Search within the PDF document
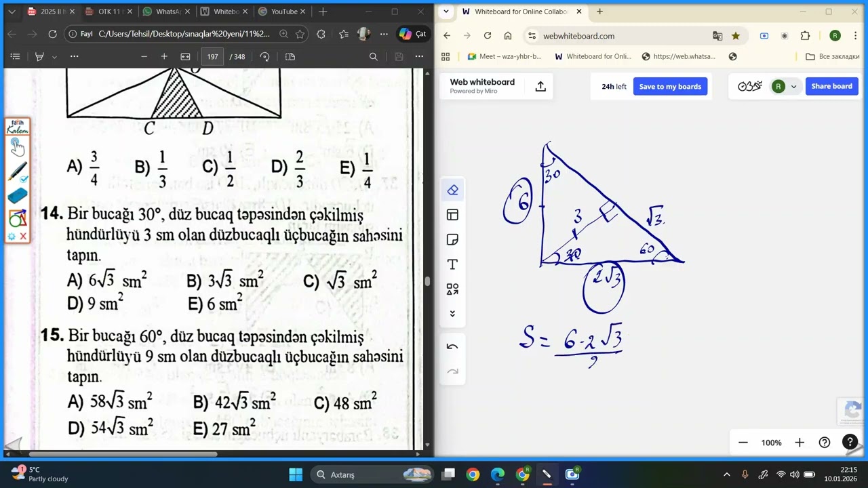 click(x=373, y=57)
